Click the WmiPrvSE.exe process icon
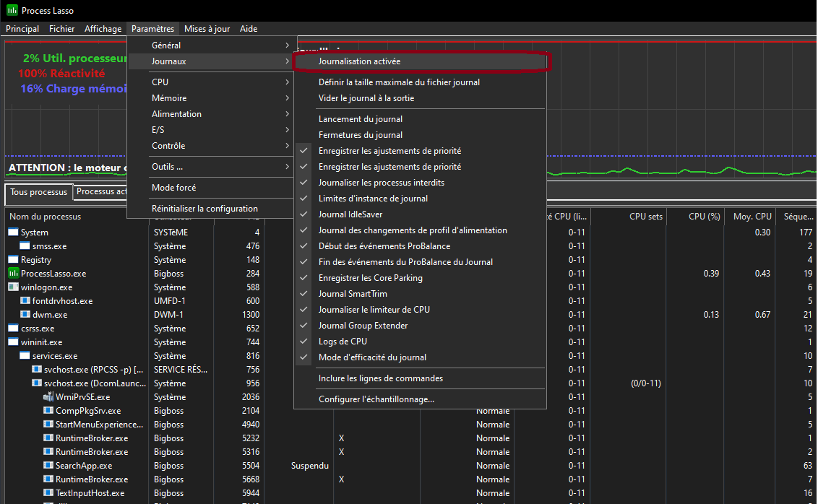The width and height of the screenshot is (818, 504). click(48, 397)
